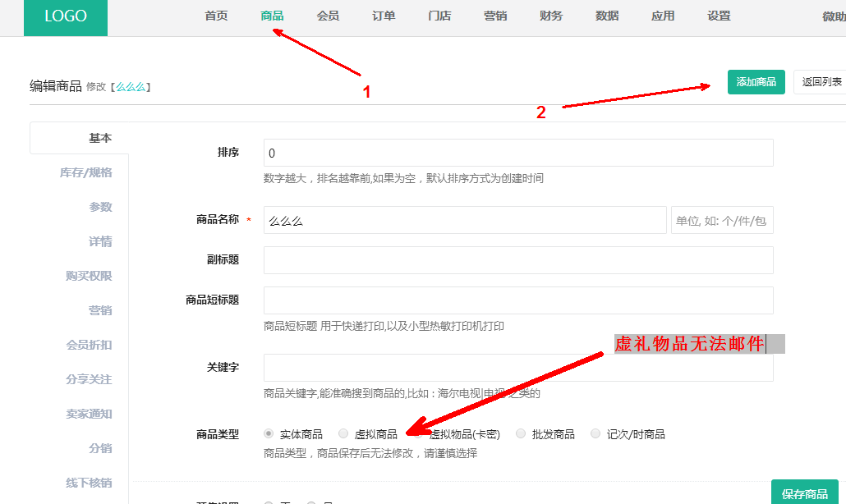Save with the 保存商品 button
Screen dimensions: 846x504
804,493
